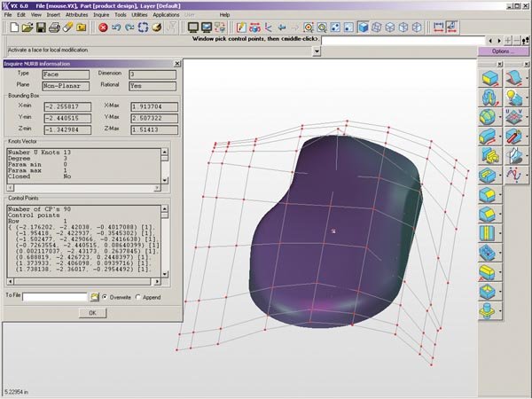The image size is (532, 399).
Task: Click OK in Inquire NURB information panel
Action: pos(92,313)
